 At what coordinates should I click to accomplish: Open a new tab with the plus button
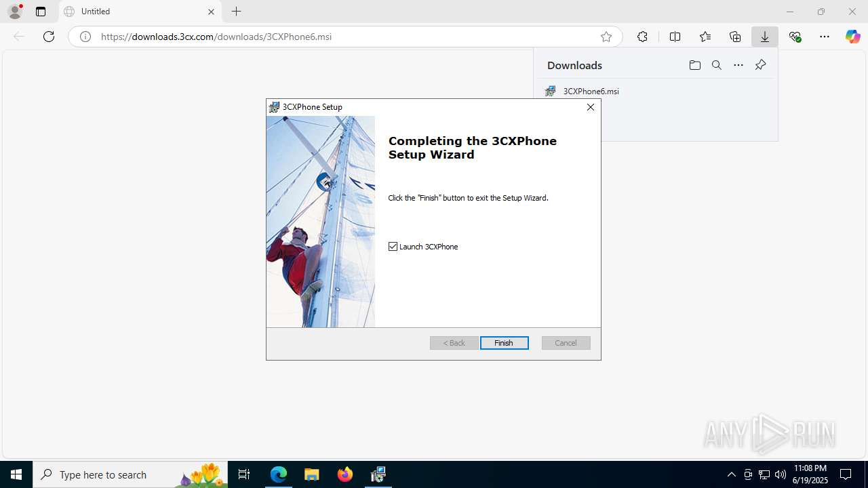236,12
